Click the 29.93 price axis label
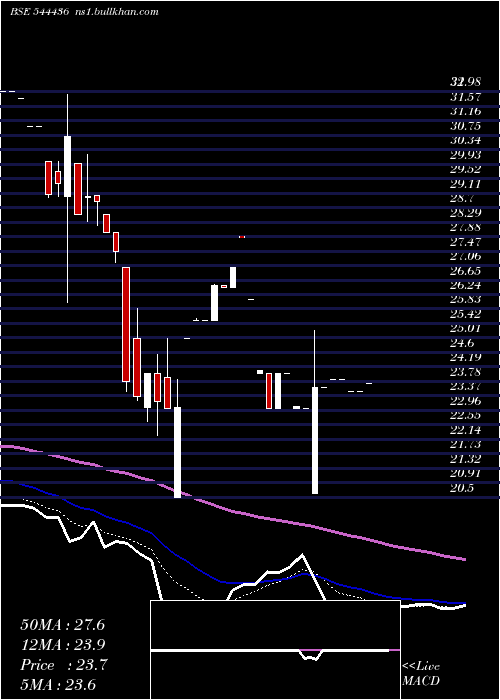 [465, 154]
